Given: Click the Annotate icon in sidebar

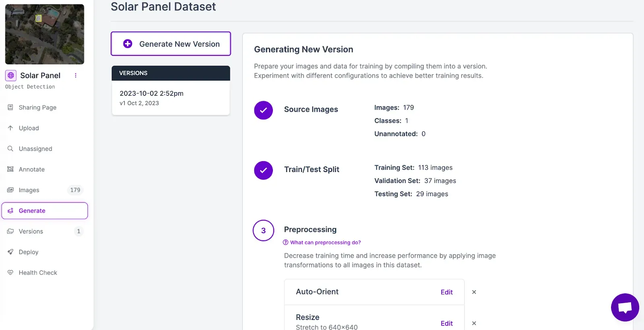Looking at the screenshot, I should pos(10,169).
